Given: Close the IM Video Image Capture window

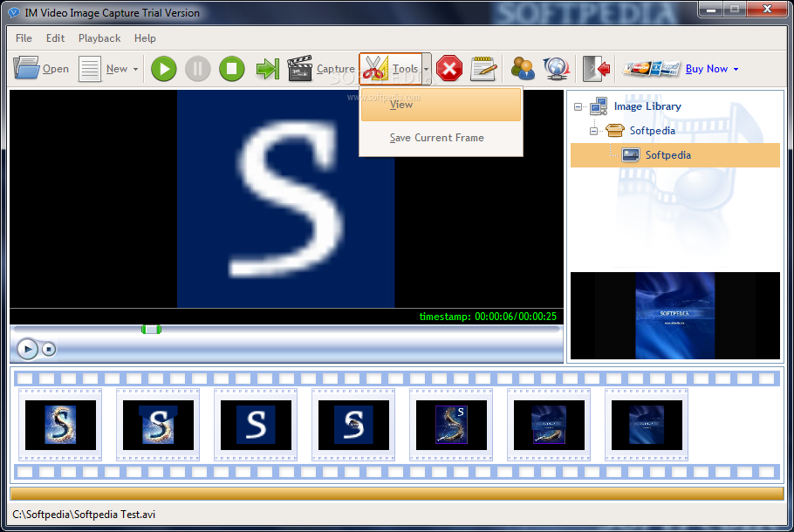Looking at the screenshot, I should click(767, 9).
